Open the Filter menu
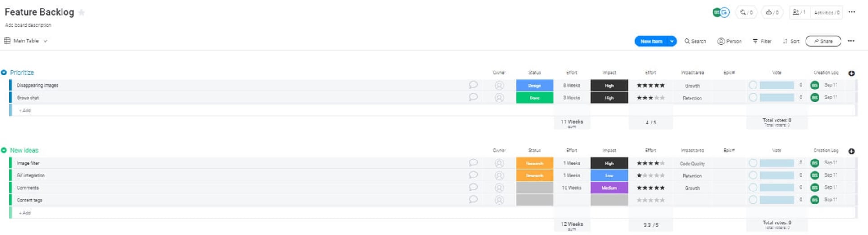Screen dimensions: 868x235 pyautogui.click(x=762, y=41)
